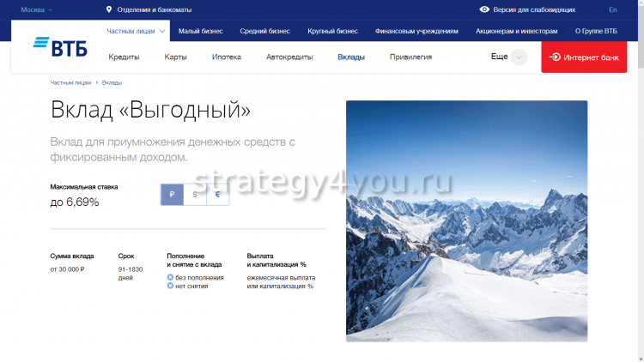Screen dimensions: 644x362
Task: Click the location pin icon for branches
Action: tap(109, 9)
